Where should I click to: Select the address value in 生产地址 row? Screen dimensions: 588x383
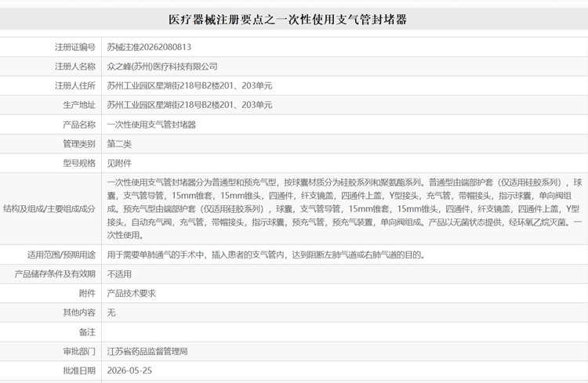(x=190, y=105)
